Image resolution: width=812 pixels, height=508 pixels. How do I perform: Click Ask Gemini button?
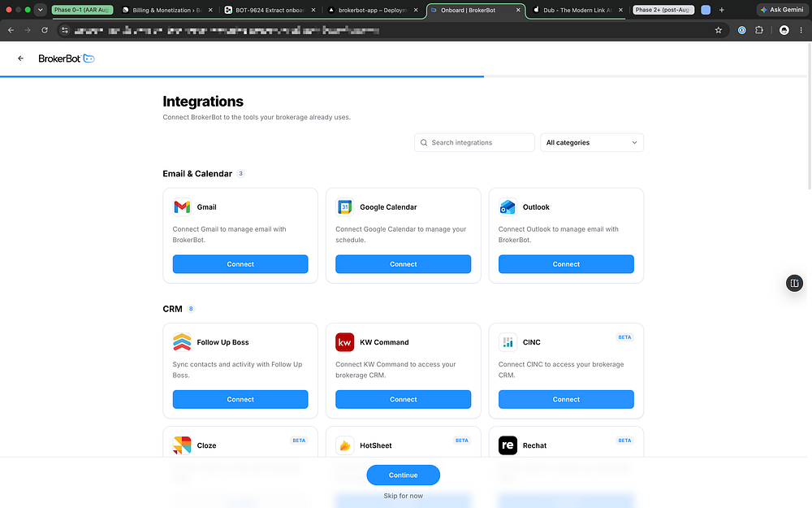[x=782, y=10]
